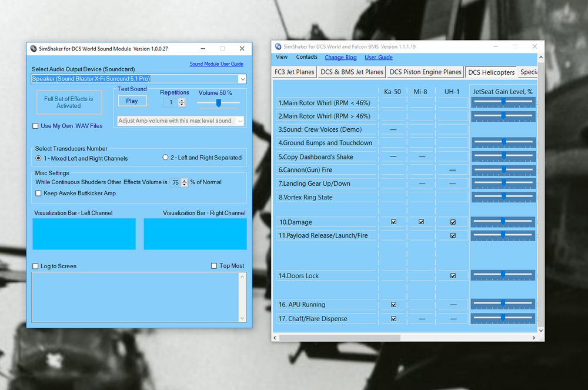Switch to FC3 Jet Planes tab
This screenshot has width=588, height=390.
[295, 72]
